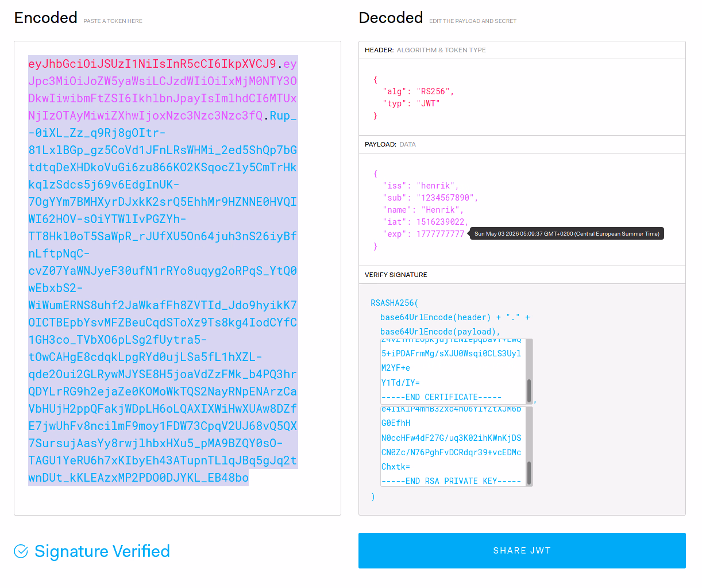Click the circular check icon beside verification status
702x588 pixels.
21,551
